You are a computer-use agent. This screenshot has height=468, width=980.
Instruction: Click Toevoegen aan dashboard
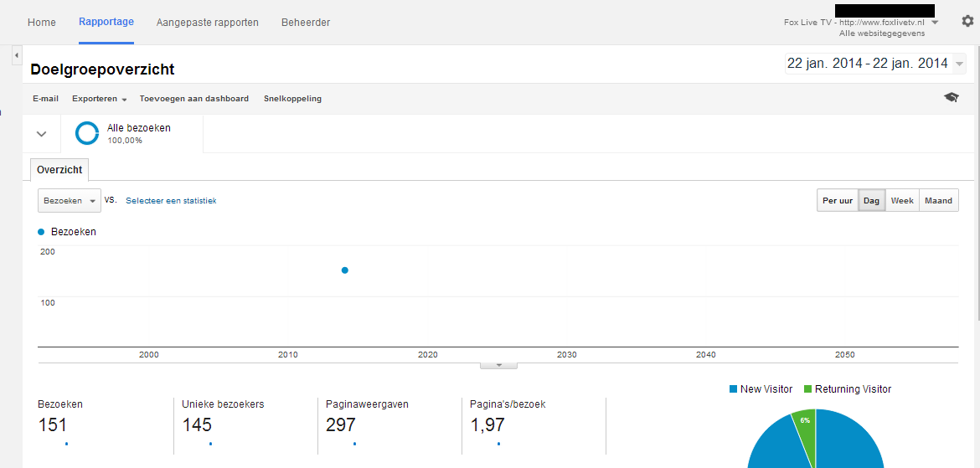(x=193, y=99)
